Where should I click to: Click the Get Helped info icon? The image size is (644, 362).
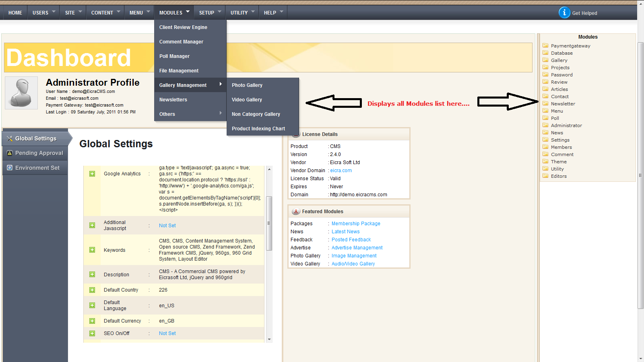coord(564,12)
